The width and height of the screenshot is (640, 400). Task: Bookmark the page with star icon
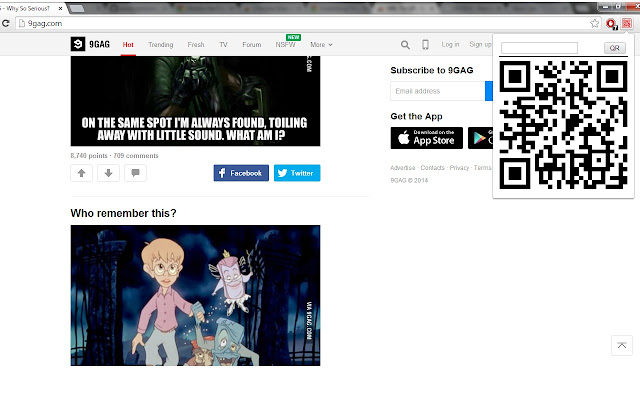pyautogui.click(x=594, y=24)
